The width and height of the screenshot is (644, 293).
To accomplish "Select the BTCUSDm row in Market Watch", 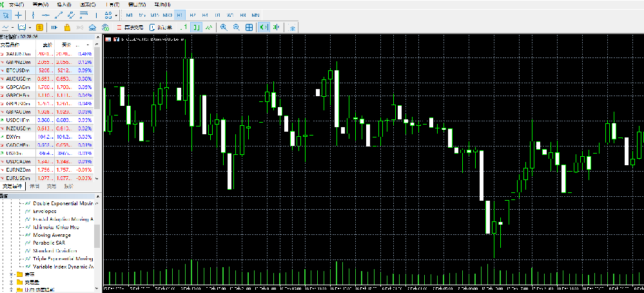I will (47, 70).
